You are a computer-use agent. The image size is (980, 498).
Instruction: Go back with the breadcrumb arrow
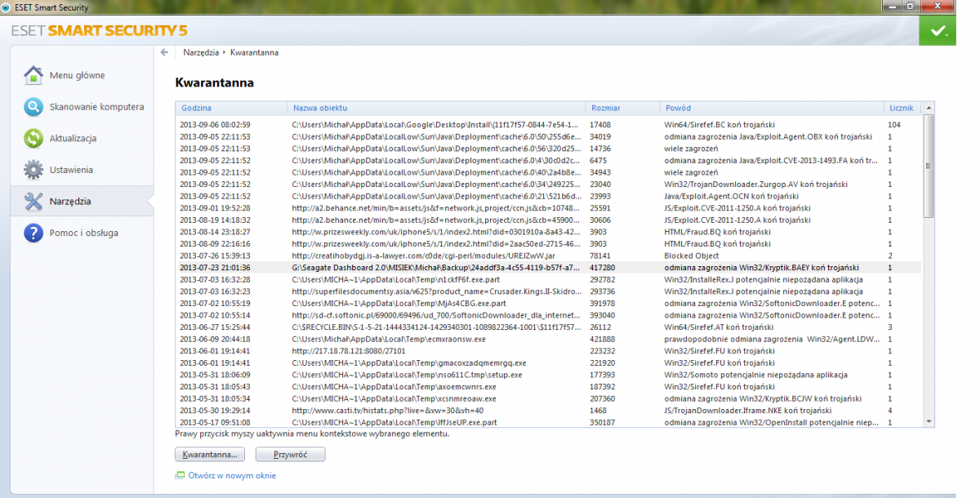[x=165, y=52]
